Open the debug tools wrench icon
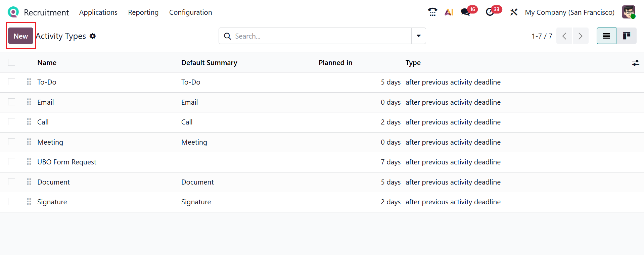644x255 pixels. click(514, 12)
